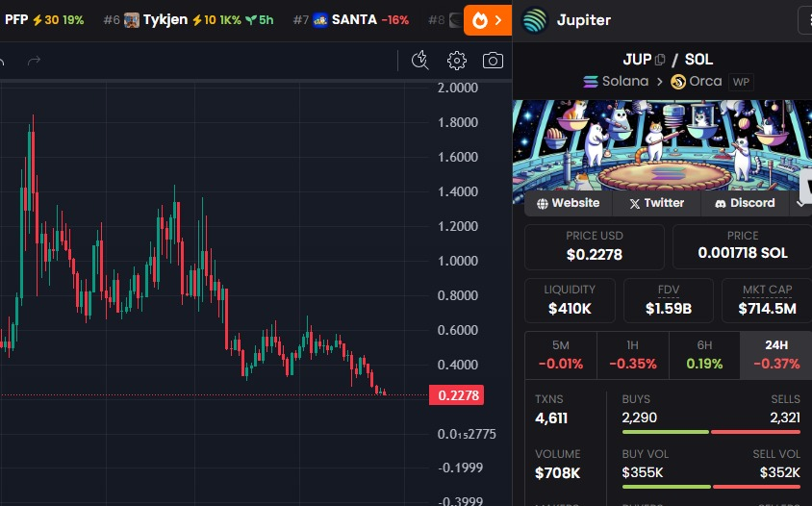Viewport: 812px width, 506px height.
Task: Click the Jupiter token banner image
Action: (x=662, y=146)
